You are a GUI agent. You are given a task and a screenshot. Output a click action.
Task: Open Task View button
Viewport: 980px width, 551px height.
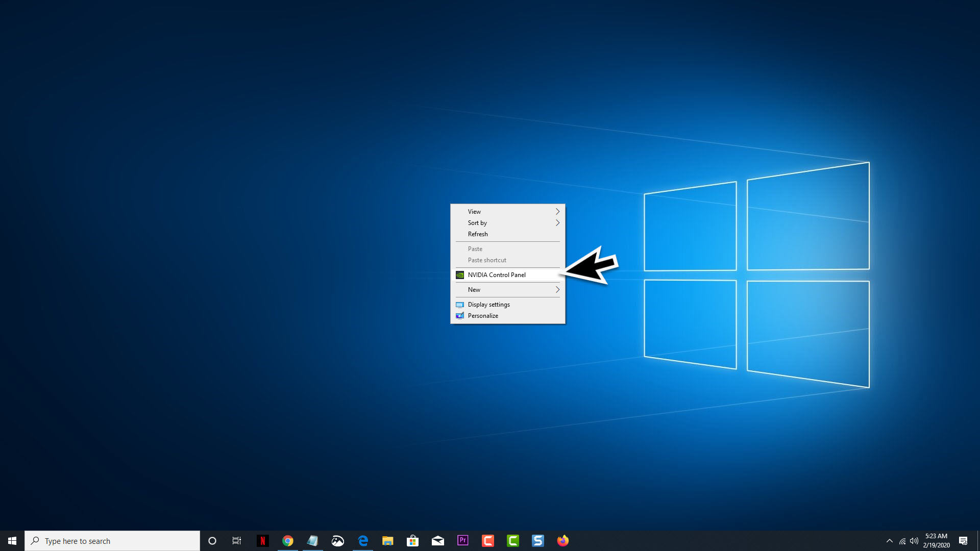(x=237, y=540)
